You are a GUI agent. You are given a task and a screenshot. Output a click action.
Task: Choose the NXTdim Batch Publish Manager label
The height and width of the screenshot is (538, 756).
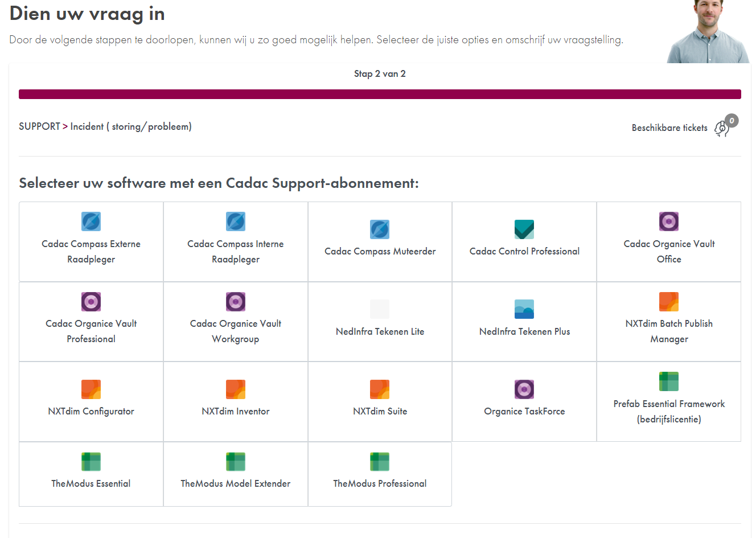click(x=669, y=331)
